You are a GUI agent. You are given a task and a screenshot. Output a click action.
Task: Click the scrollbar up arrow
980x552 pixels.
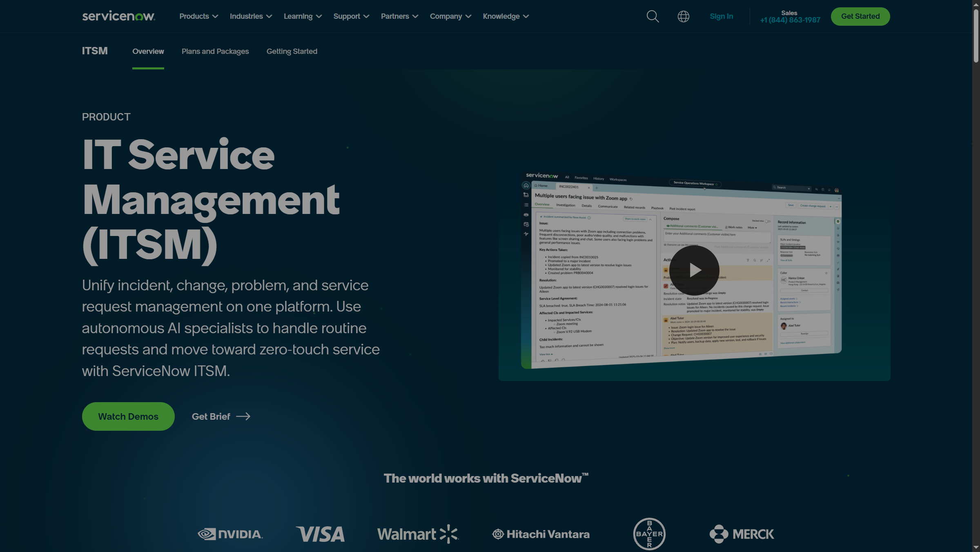point(976,4)
